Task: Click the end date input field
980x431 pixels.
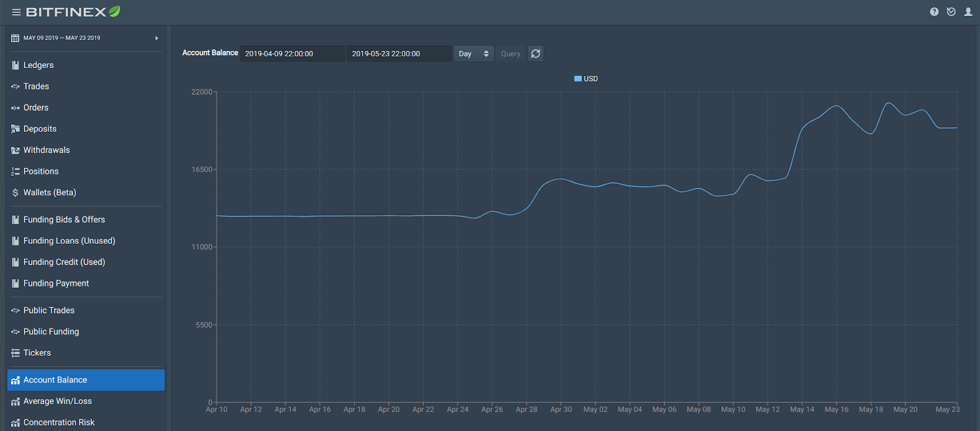Action: [399, 54]
